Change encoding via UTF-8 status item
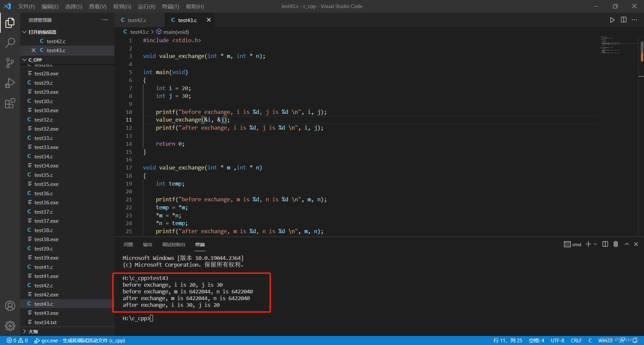Image resolution: width=644 pixels, height=345 pixels. (x=557, y=340)
